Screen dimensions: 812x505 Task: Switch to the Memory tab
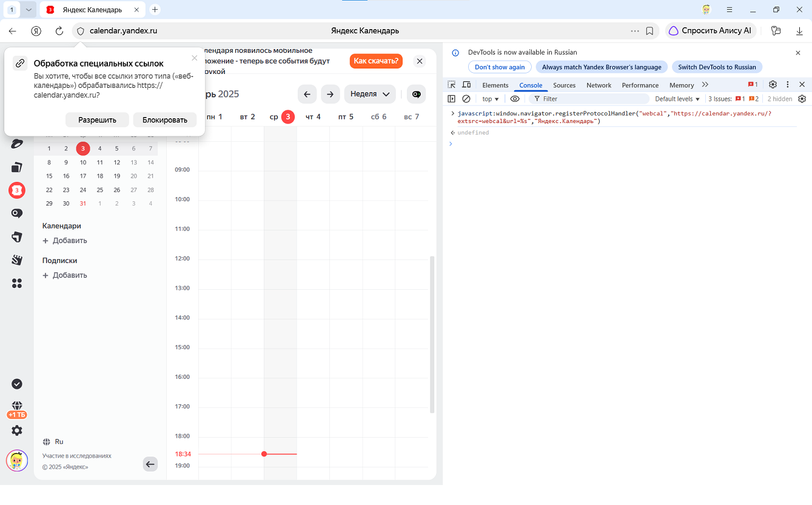coord(682,85)
